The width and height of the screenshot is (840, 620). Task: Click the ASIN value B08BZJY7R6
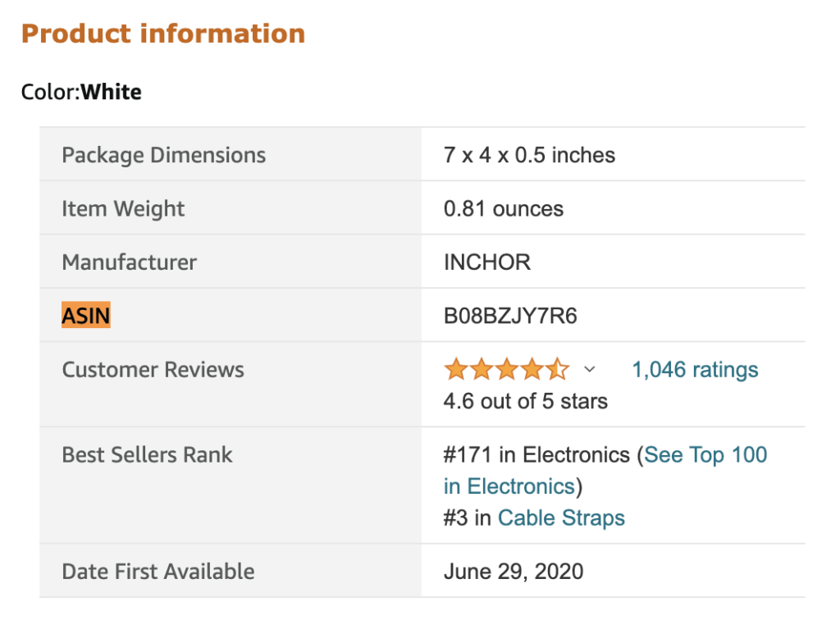tap(510, 316)
